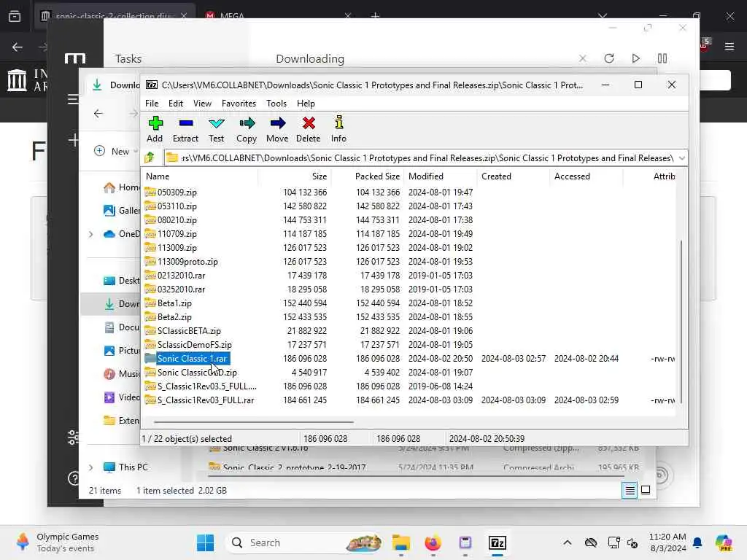Open the Windows Start menu

point(205,542)
